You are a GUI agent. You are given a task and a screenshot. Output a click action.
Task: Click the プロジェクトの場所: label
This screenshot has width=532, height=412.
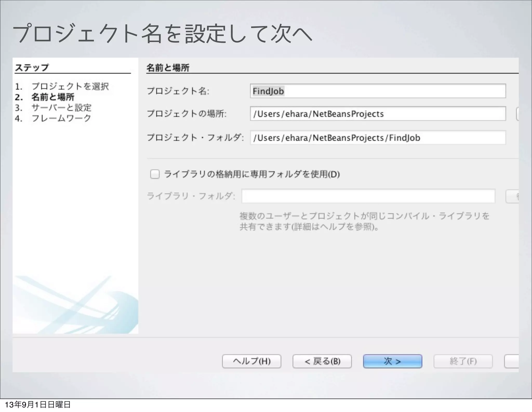[x=187, y=114]
